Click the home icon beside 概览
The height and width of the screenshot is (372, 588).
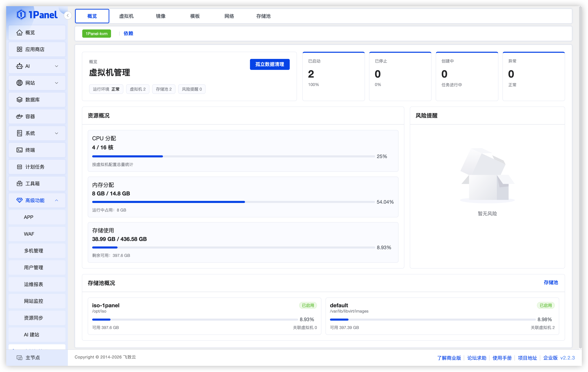coord(19,33)
